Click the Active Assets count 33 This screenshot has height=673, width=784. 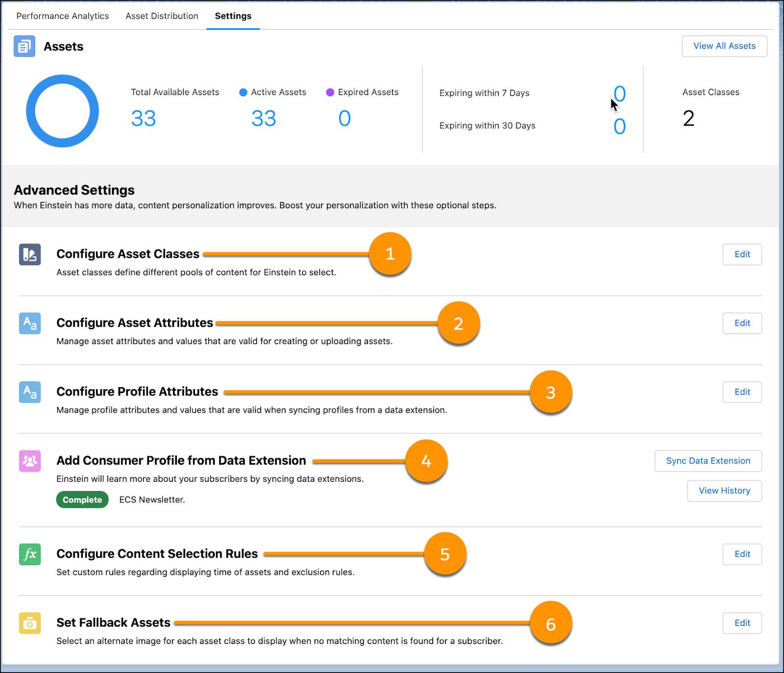click(x=264, y=118)
